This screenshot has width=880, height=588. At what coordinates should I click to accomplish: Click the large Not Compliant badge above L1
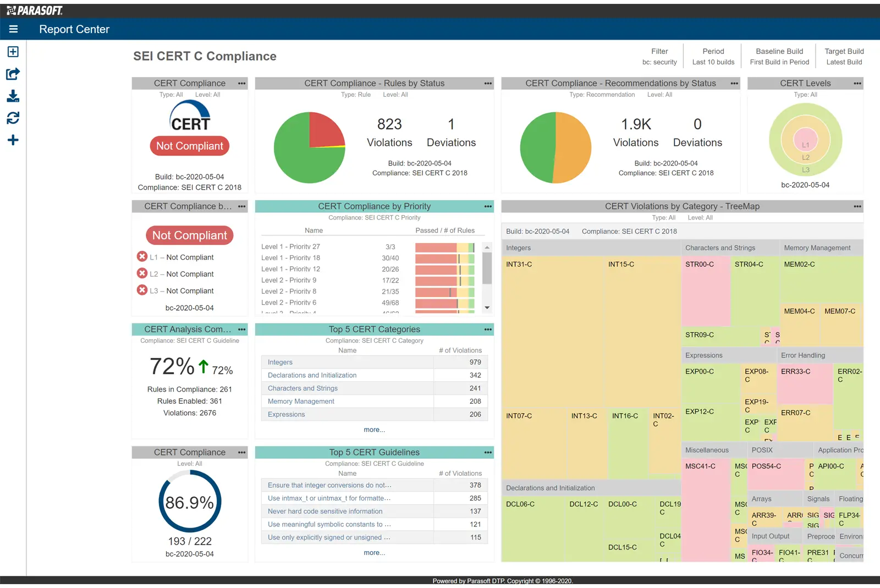190,235
